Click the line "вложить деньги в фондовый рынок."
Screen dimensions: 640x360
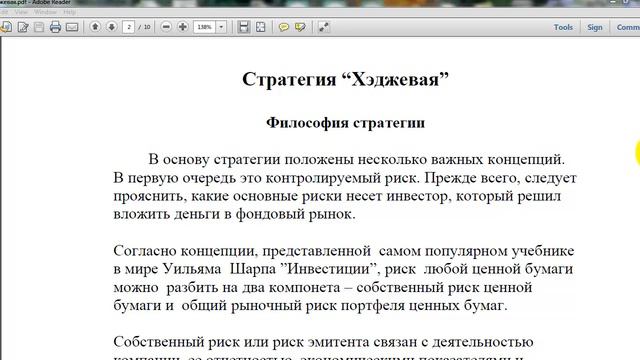click(x=234, y=214)
